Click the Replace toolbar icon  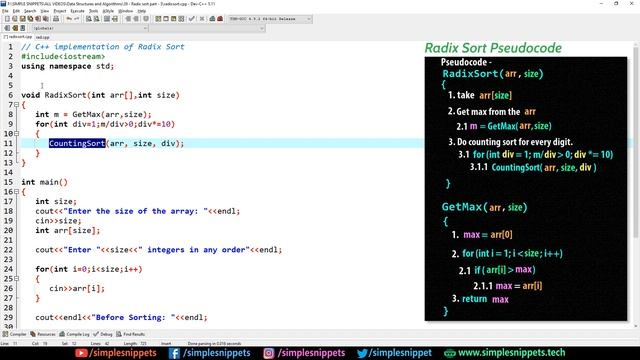(96, 19)
